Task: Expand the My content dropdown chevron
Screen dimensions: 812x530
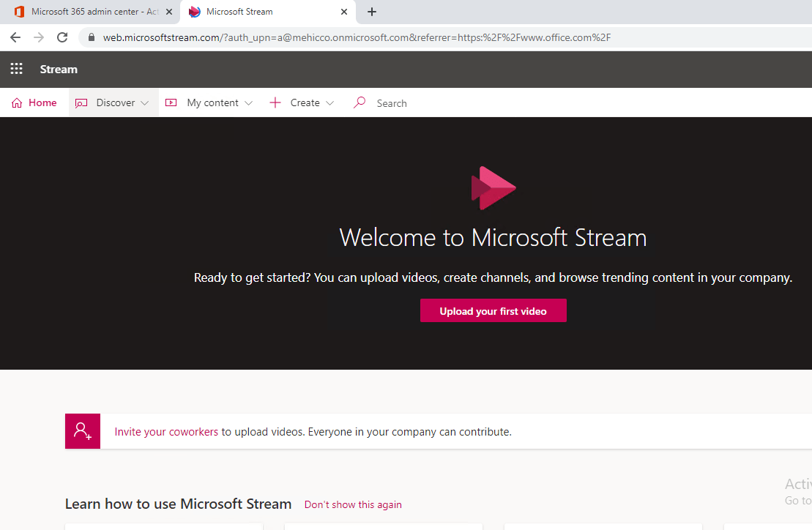Action: [248, 103]
